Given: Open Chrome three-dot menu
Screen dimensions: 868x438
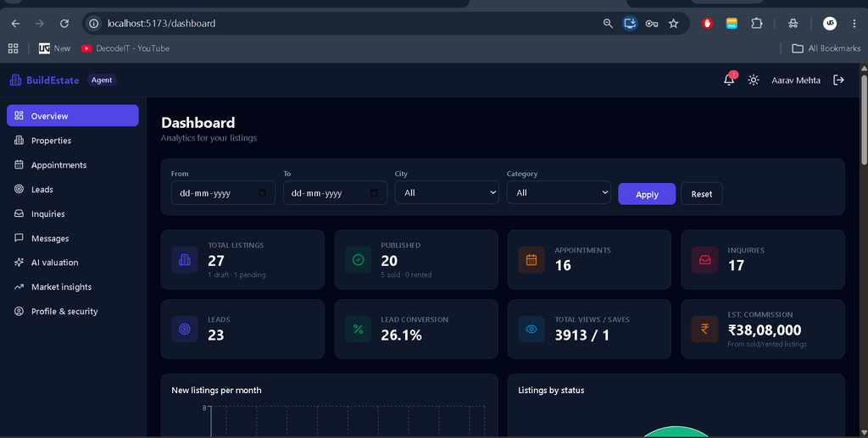Looking at the screenshot, I should tap(854, 23).
